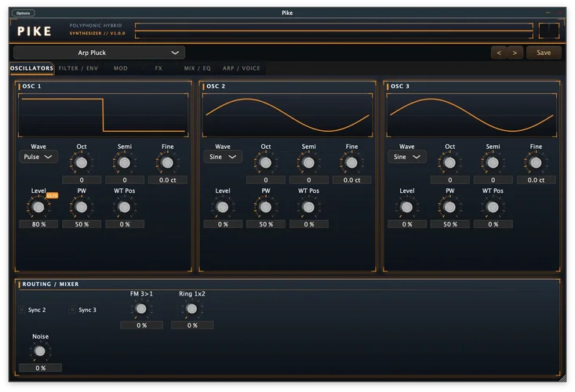Viewport: 575px width, 392px height.
Task: Switch to the Oscillators tab
Action: click(x=32, y=68)
